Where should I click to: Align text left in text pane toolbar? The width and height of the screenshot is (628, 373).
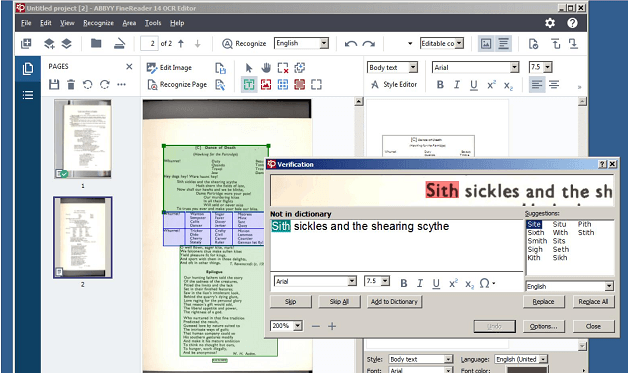[537, 85]
